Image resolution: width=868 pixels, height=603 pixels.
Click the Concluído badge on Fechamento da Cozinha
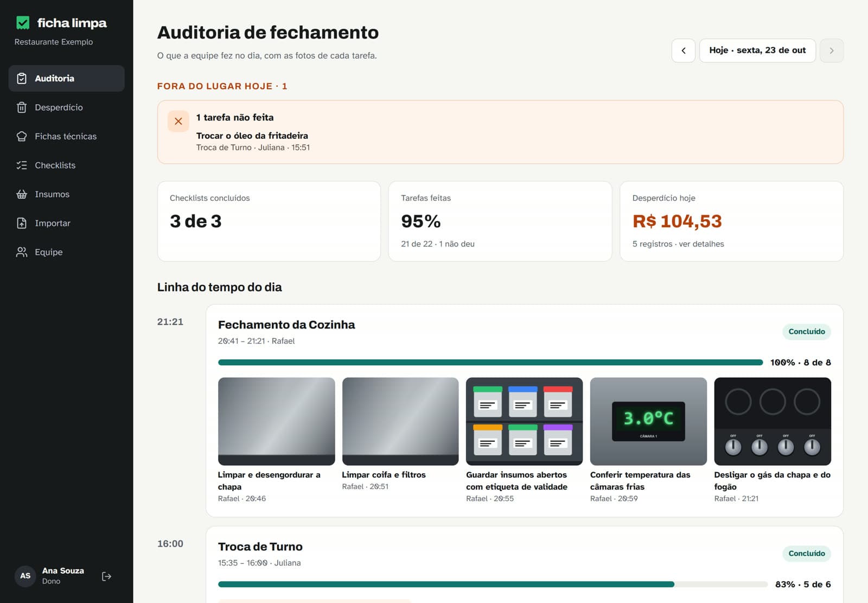807,332
